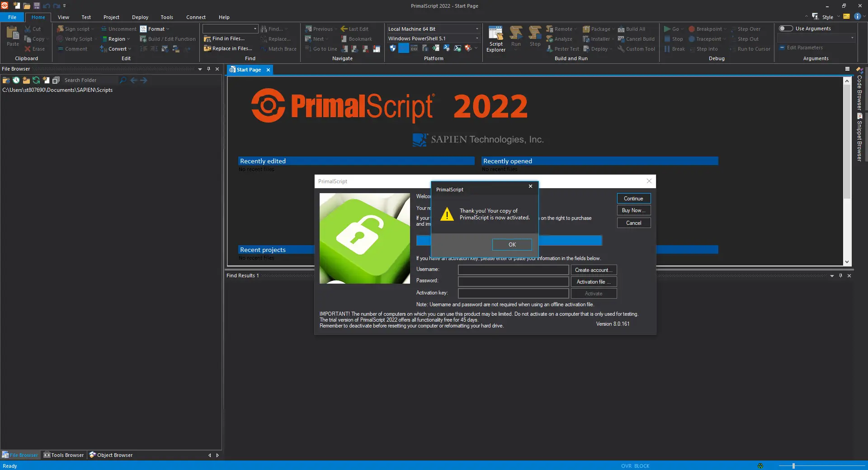Click the Build All icon

click(621, 29)
